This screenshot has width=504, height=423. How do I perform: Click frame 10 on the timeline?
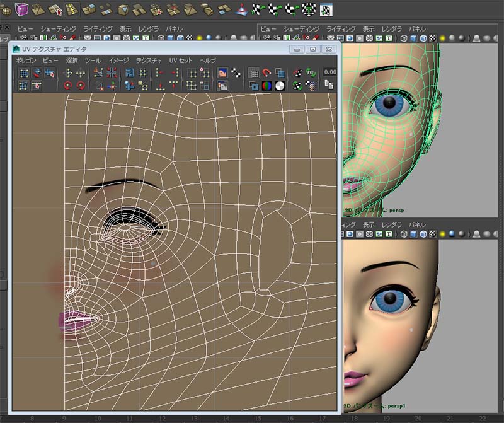(98, 418)
